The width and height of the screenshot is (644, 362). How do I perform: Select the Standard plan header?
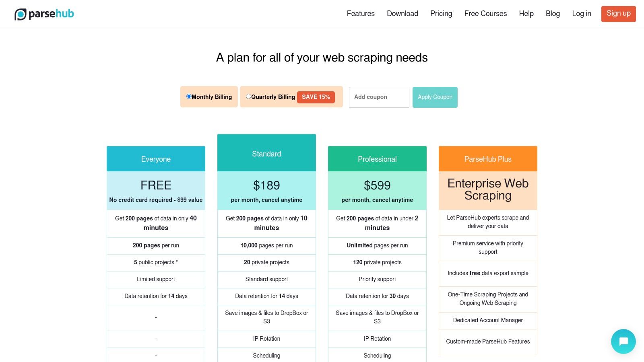click(266, 154)
